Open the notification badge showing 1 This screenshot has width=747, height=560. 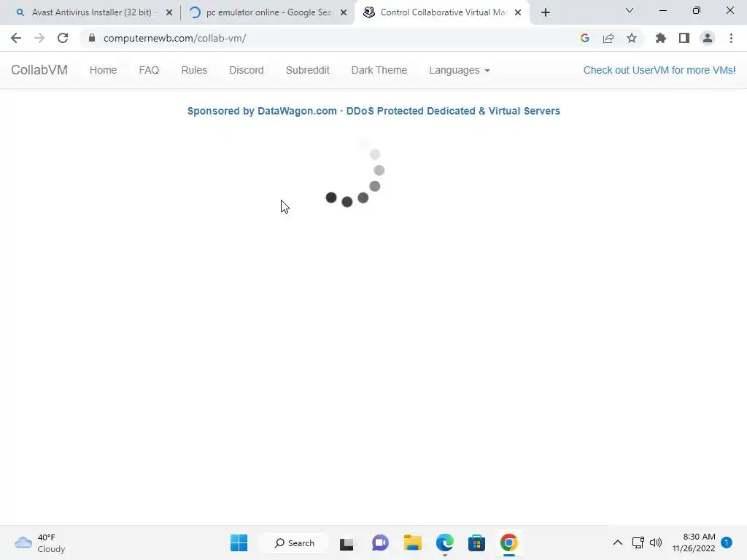[727, 542]
